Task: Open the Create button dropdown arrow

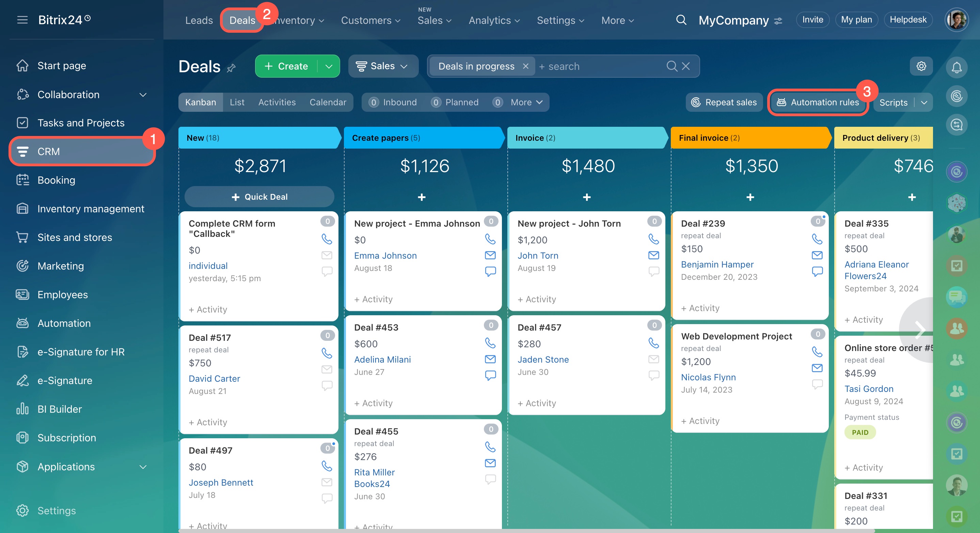Action: (329, 66)
